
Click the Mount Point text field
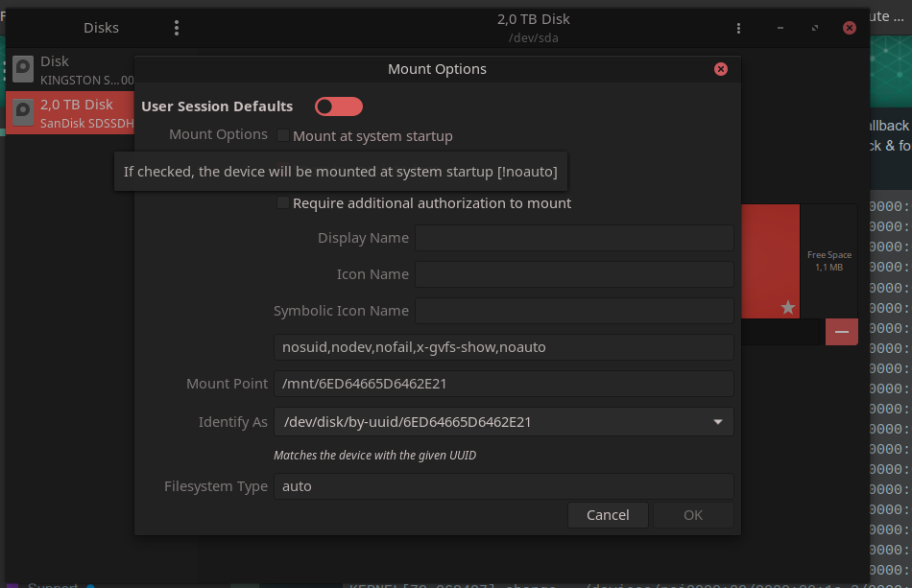tap(504, 384)
